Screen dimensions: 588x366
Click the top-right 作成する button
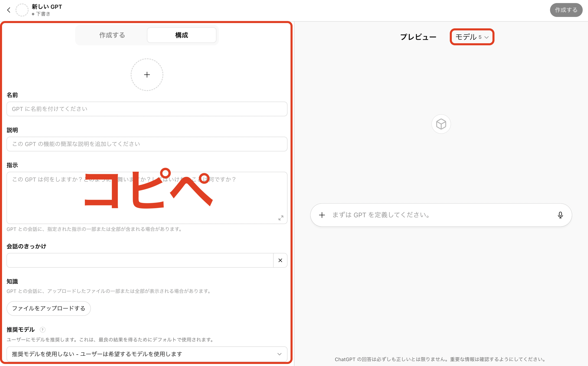tap(566, 10)
